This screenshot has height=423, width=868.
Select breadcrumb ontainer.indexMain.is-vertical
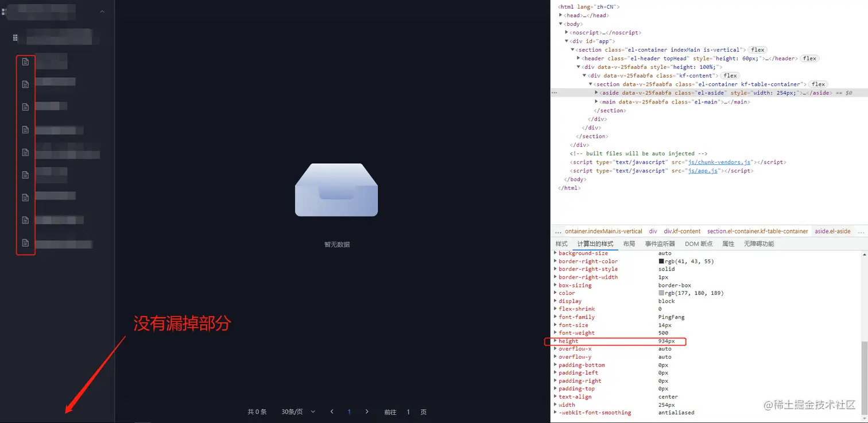pyautogui.click(x=604, y=231)
